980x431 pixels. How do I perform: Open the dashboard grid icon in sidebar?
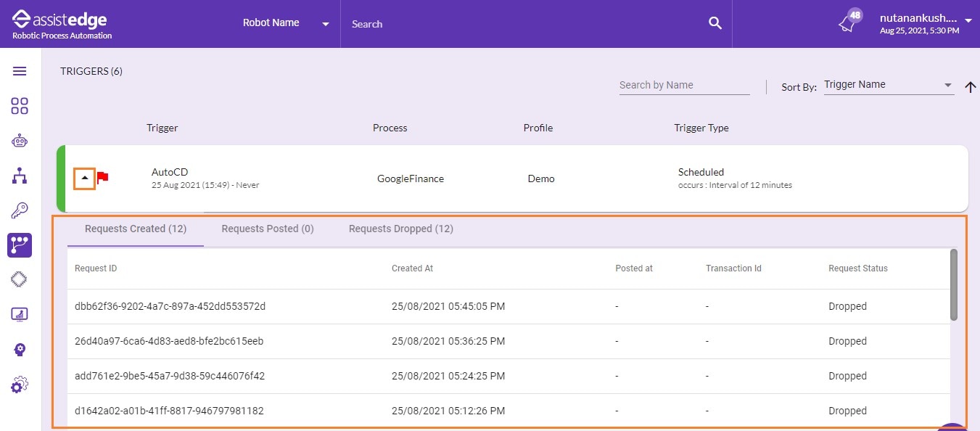20,106
